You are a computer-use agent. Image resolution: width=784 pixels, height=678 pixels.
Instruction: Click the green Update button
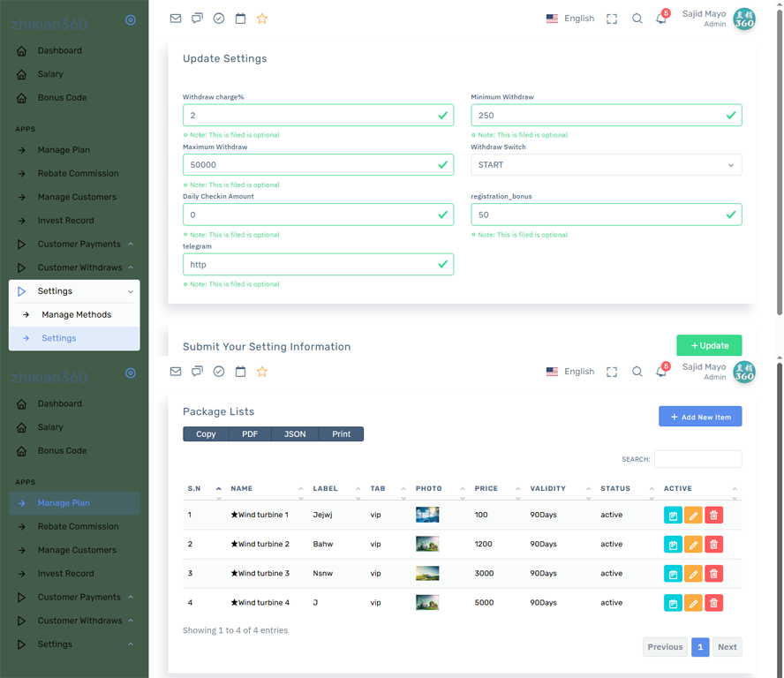[x=709, y=345]
